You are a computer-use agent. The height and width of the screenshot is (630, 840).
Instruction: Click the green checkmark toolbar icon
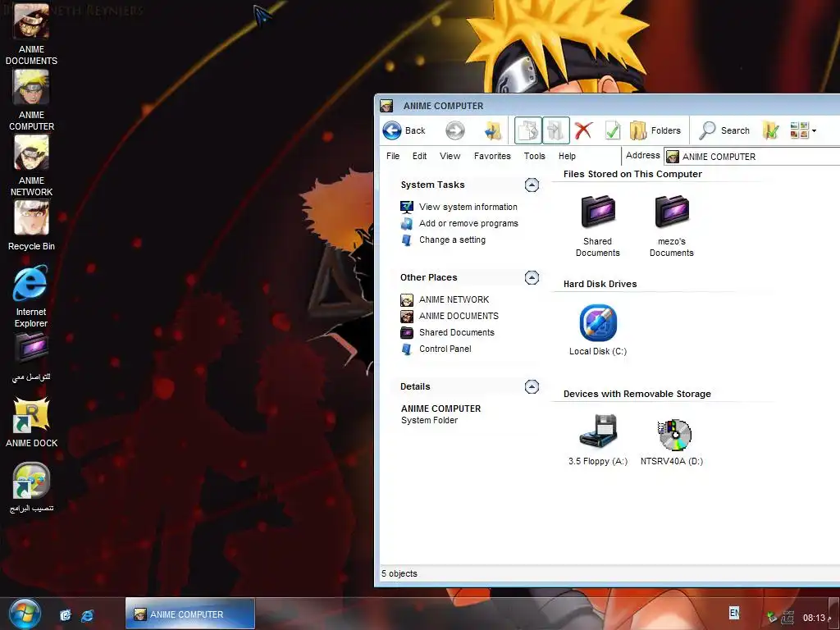point(612,130)
